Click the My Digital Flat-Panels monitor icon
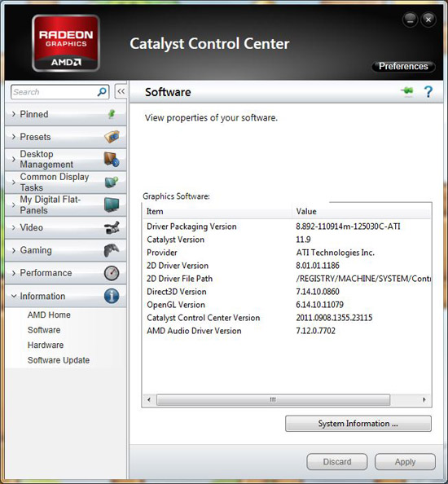448x484 pixels. 112,205
